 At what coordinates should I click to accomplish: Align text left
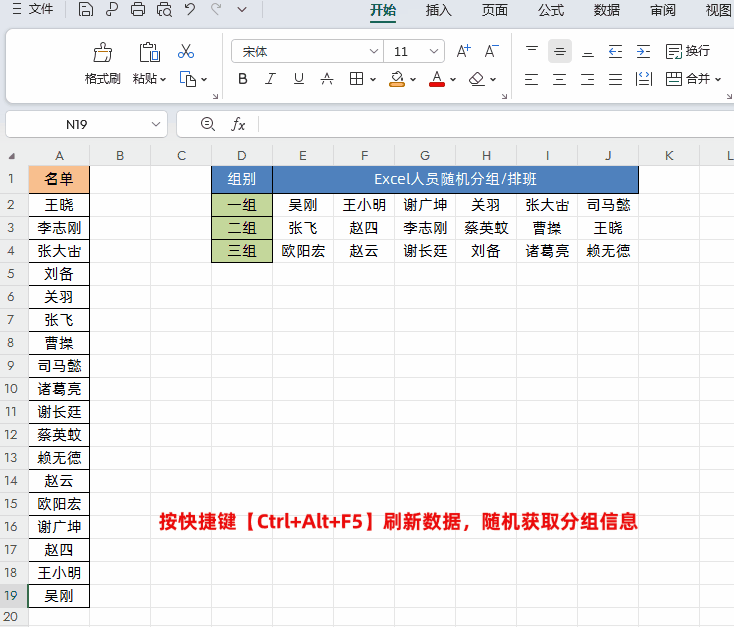(x=531, y=79)
